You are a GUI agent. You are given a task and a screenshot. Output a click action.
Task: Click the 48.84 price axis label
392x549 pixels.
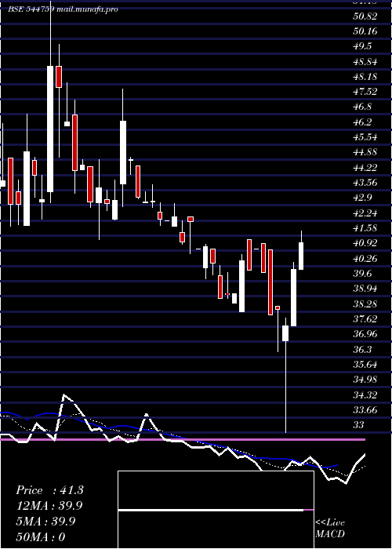coord(365,62)
